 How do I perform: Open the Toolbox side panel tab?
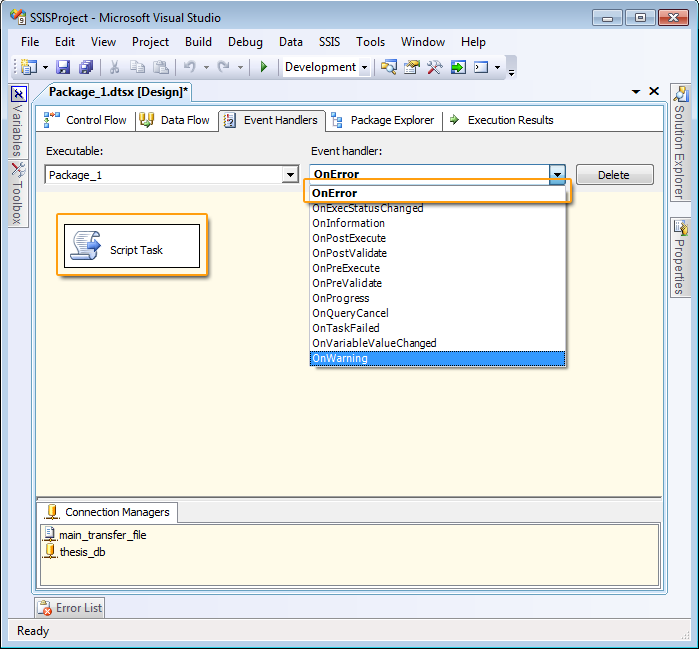17,193
